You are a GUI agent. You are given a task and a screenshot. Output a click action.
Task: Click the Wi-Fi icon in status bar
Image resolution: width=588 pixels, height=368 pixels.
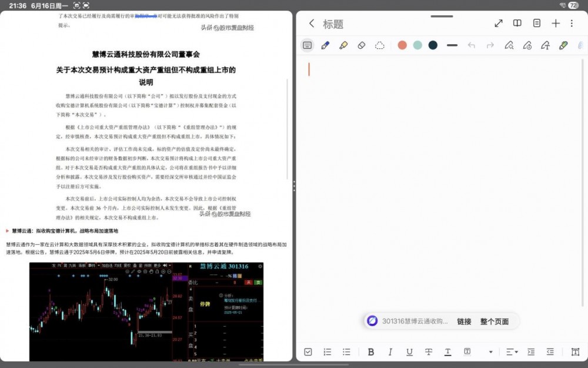tap(563, 5)
